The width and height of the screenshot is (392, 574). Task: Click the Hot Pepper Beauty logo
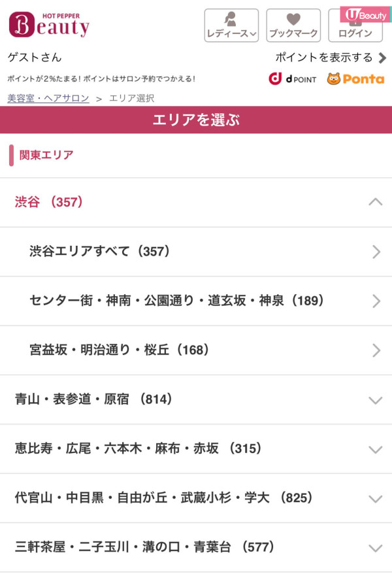50,25
